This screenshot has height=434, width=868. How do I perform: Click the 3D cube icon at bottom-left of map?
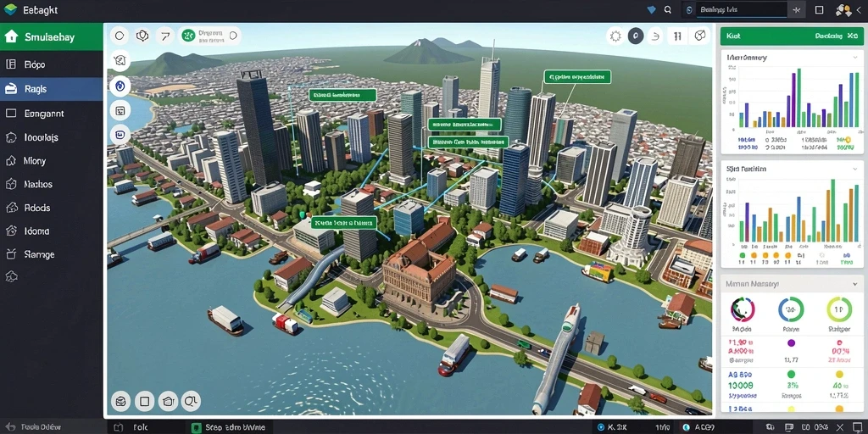pos(120,401)
